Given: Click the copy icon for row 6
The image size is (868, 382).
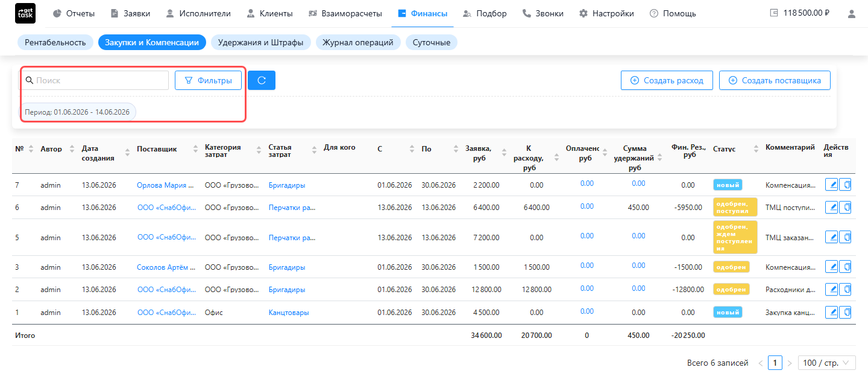Looking at the screenshot, I should pos(845,208).
